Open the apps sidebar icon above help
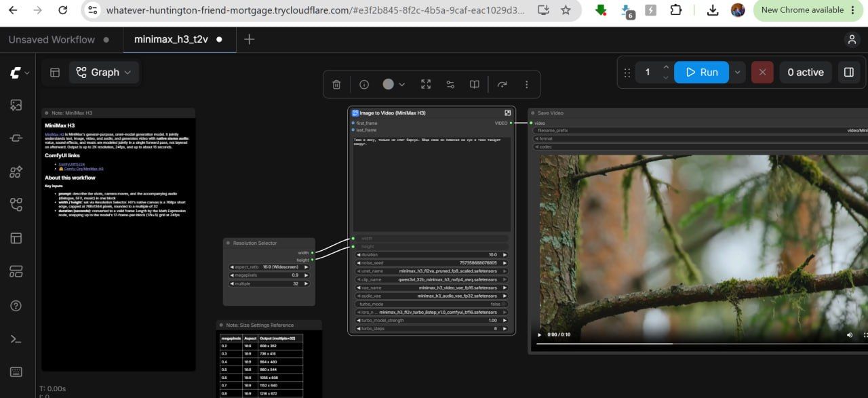 click(x=16, y=272)
